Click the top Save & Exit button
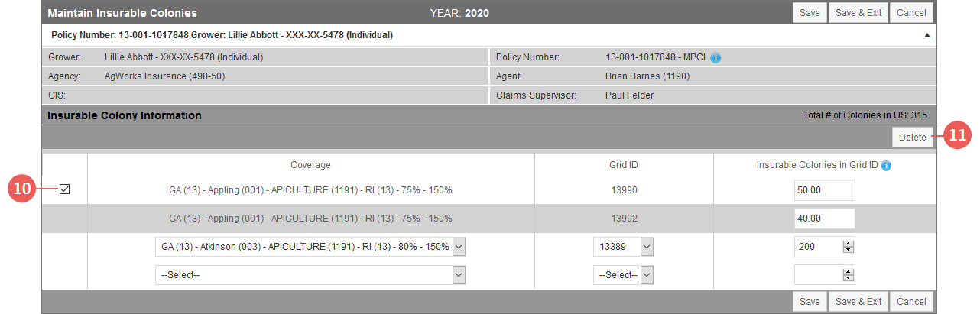The image size is (980, 314). point(858,13)
